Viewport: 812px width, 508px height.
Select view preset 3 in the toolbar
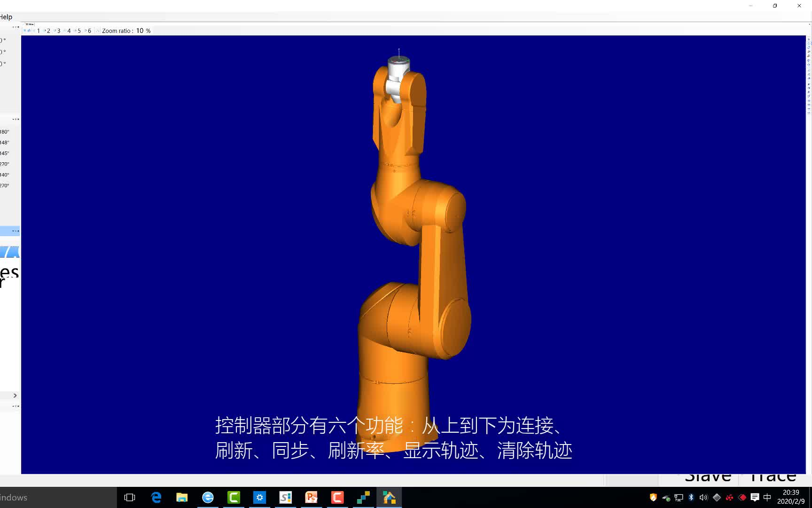[x=58, y=31]
